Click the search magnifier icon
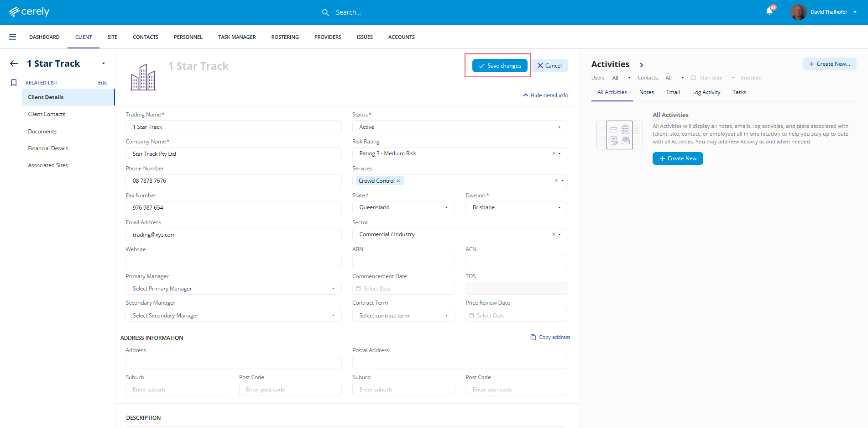The width and height of the screenshot is (868, 428). click(325, 12)
